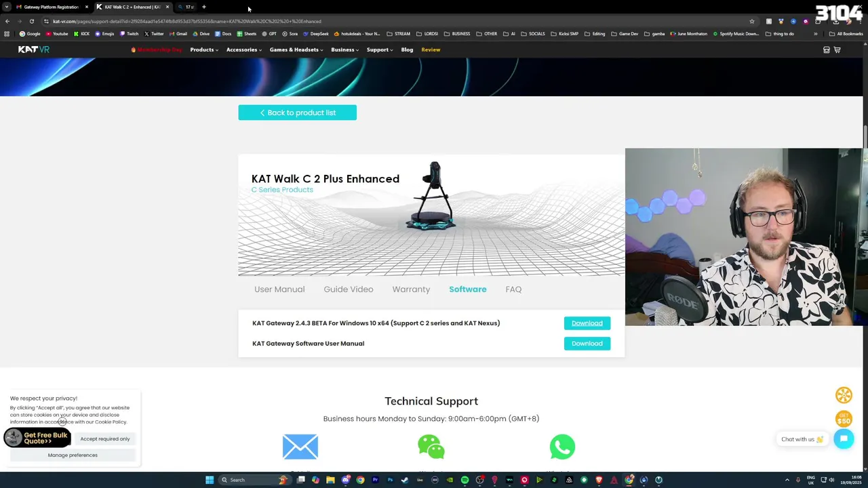The image size is (868, 488).
Task: Click Manage preferences cookie button
Action: 73,455
